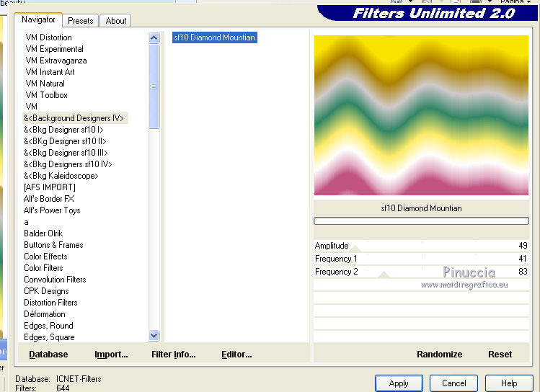540x392 pixels.
Task: Click the filter preview image
Action: [x=421, y=115]
